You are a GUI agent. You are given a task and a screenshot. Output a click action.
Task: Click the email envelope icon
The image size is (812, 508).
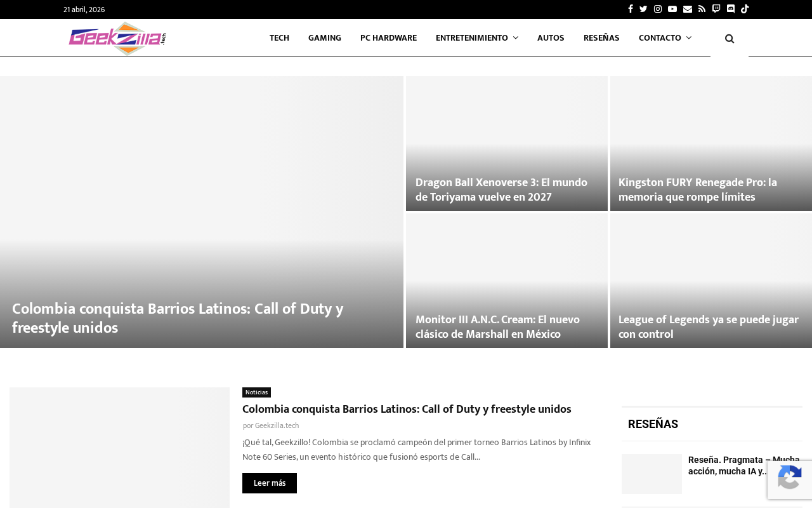click(x=688, y=9)
